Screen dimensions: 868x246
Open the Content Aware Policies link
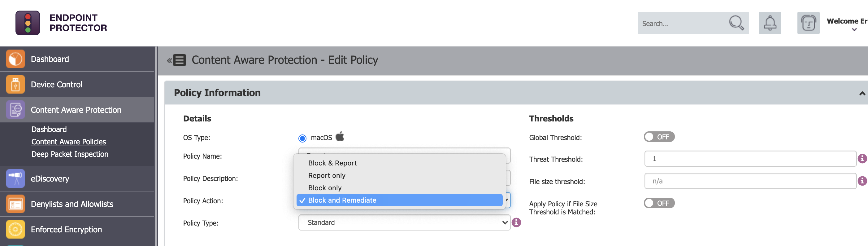pos(68,142)
